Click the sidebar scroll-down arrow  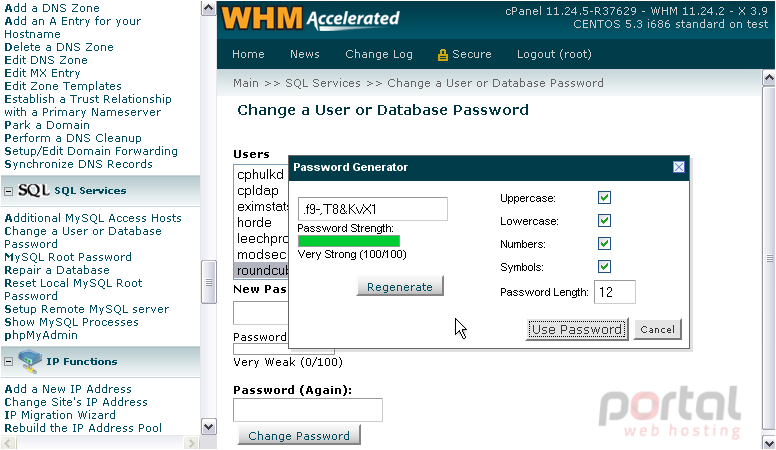point(208,427)
